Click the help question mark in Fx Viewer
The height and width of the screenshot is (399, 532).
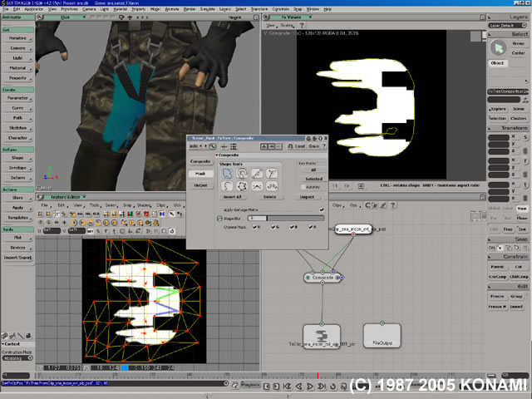[301, 25]
